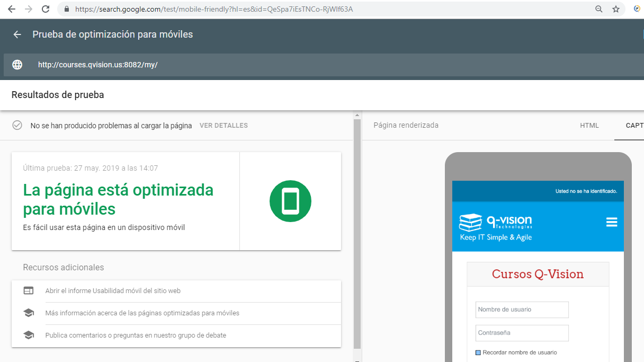Open Más información acerca de páginas optimizadas

142,313
